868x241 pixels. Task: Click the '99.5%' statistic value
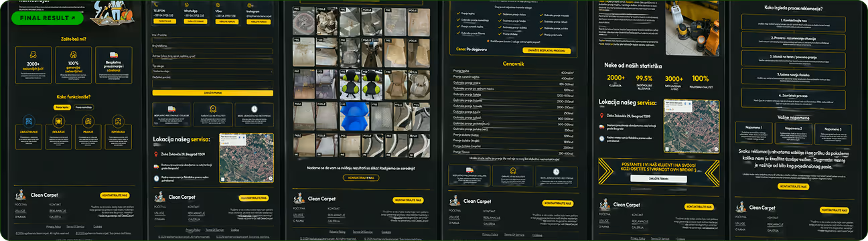pyautogui.click(x=644, y=78)
